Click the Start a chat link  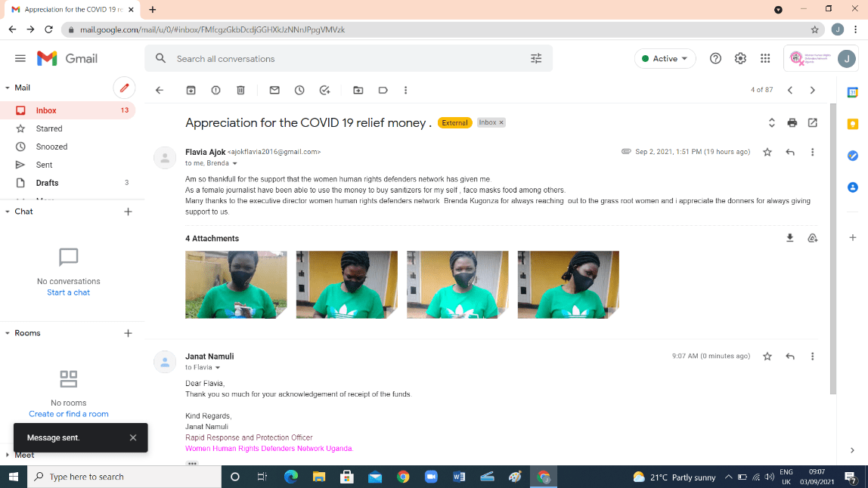(x=68, y=292)
